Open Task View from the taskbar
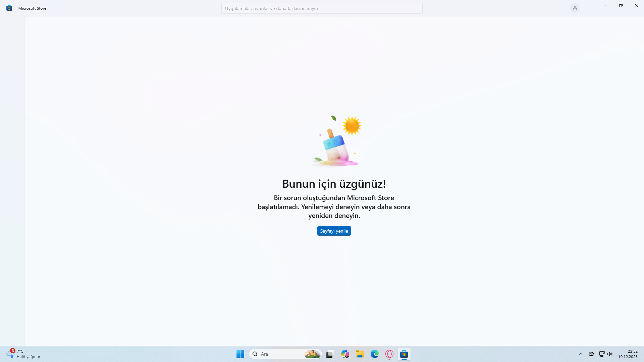This screenshot has width=644, height=362. tap(330, 354)
